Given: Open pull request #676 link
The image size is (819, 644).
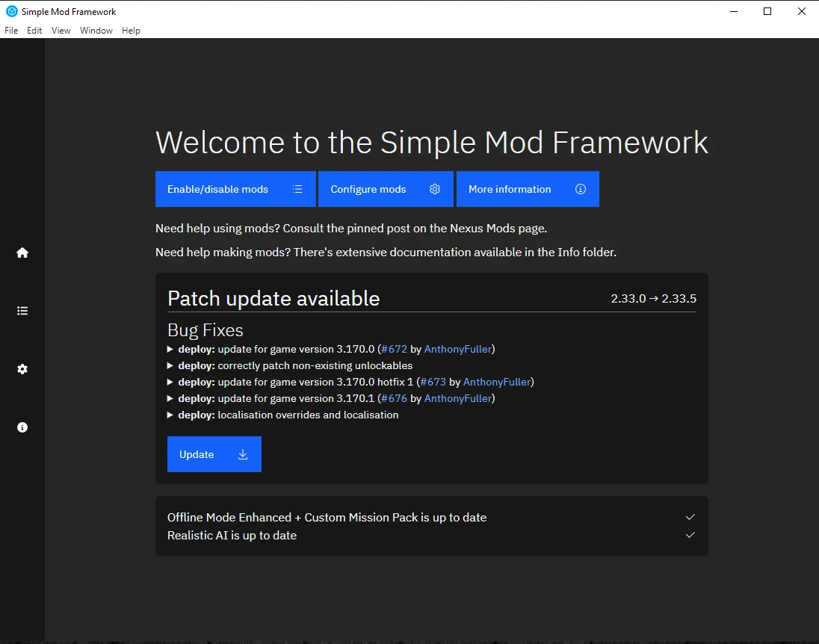Looking at the screenshot, I should (394, 398).
